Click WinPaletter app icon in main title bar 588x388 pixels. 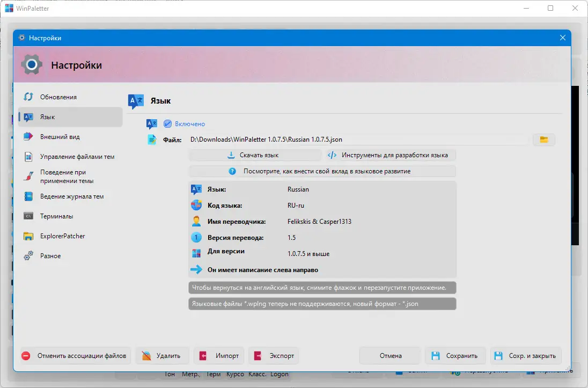[9, 8]
